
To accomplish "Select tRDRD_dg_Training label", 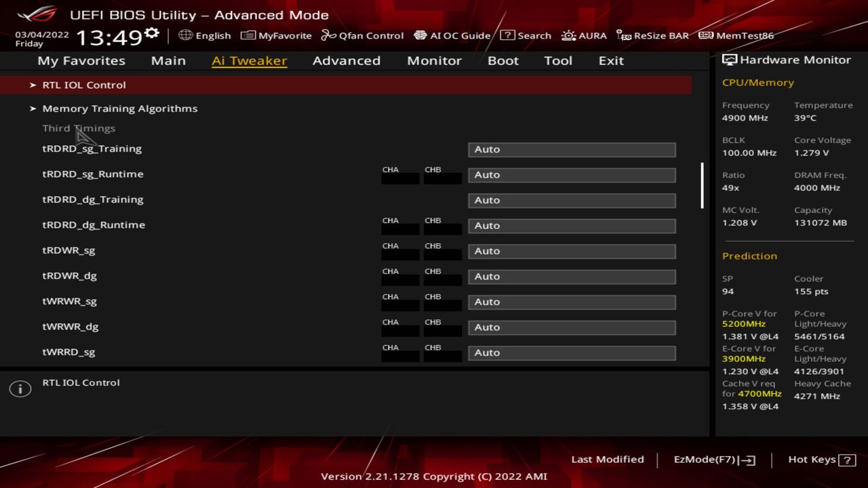I will (93, 199).
